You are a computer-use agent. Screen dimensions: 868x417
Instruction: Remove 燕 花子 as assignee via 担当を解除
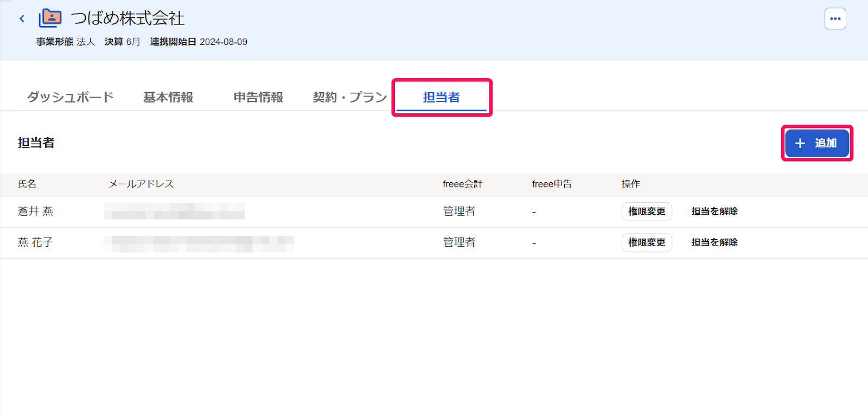point(714,242)
